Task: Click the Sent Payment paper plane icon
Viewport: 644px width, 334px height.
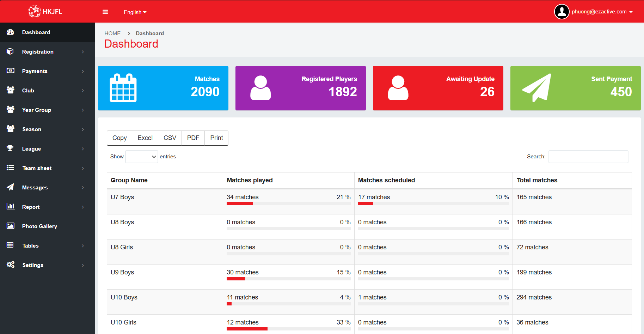Action: (x=536, y=88)
